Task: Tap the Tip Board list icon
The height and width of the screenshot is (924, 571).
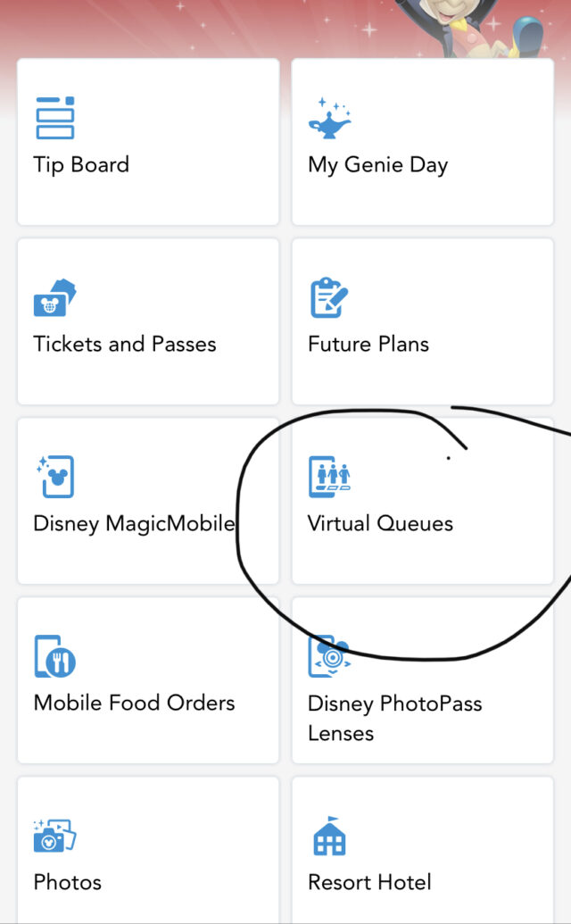Action: (54, 117)
